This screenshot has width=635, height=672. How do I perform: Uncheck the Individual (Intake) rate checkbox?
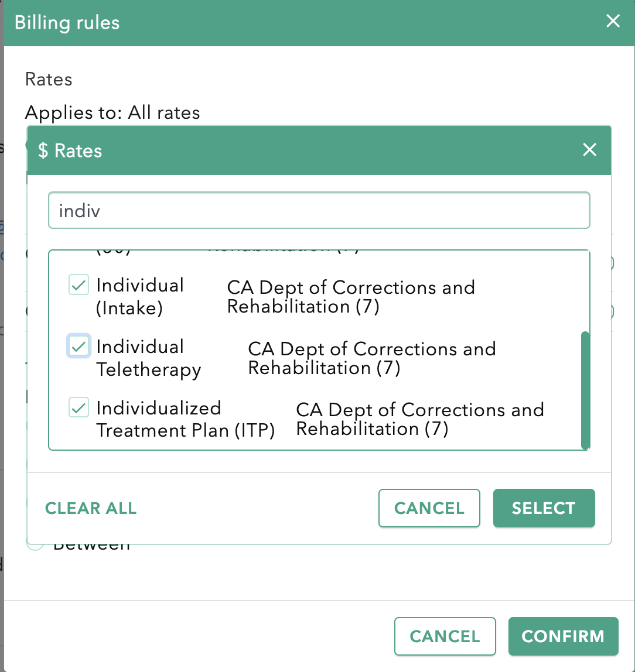tap(78, 286)
